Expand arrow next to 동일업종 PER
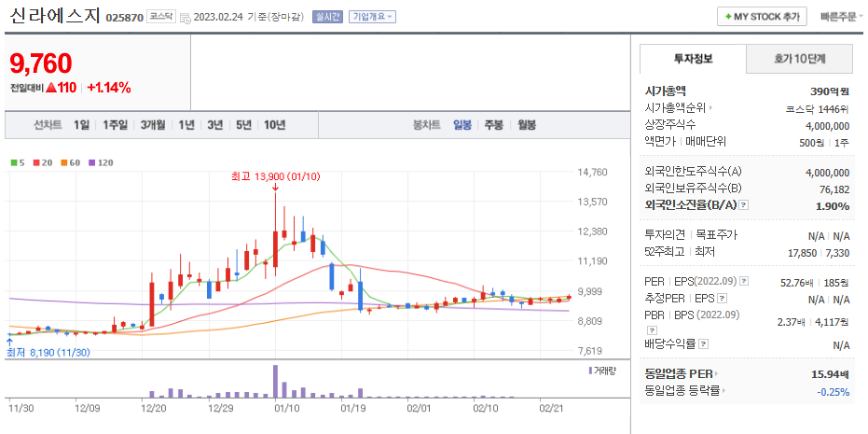The height and width of the screenshot is (434, 868). pyautogui.click(x=716, y=374)
